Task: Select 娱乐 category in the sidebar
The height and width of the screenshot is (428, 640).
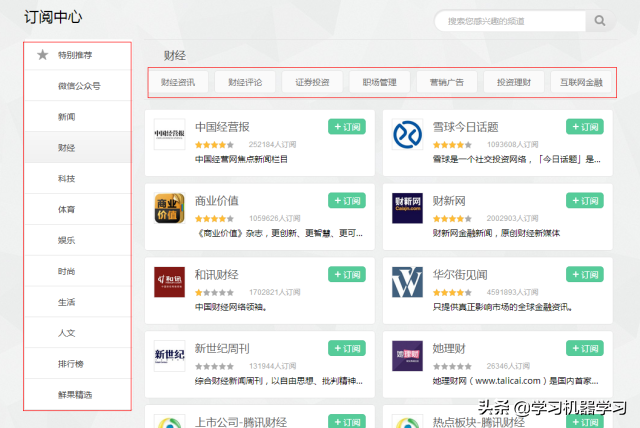Action: click(78, 240)
